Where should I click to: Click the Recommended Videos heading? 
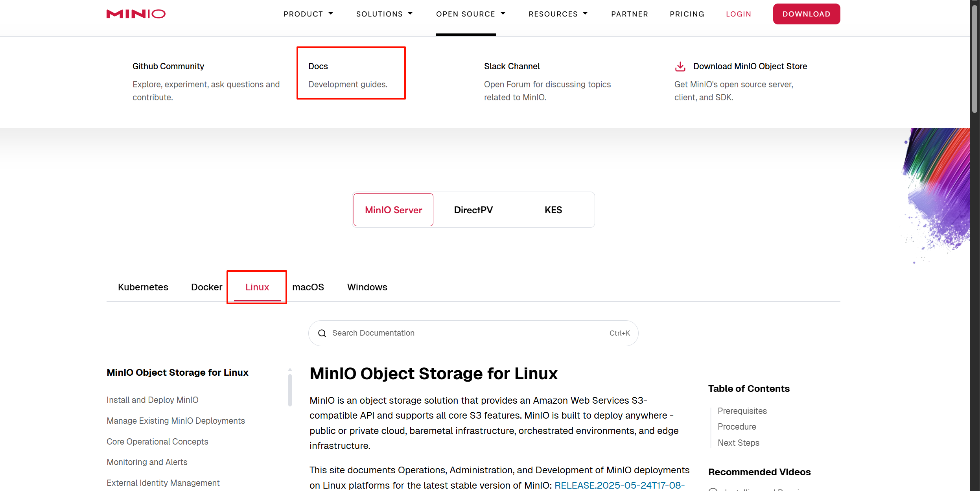click(759, 472)
